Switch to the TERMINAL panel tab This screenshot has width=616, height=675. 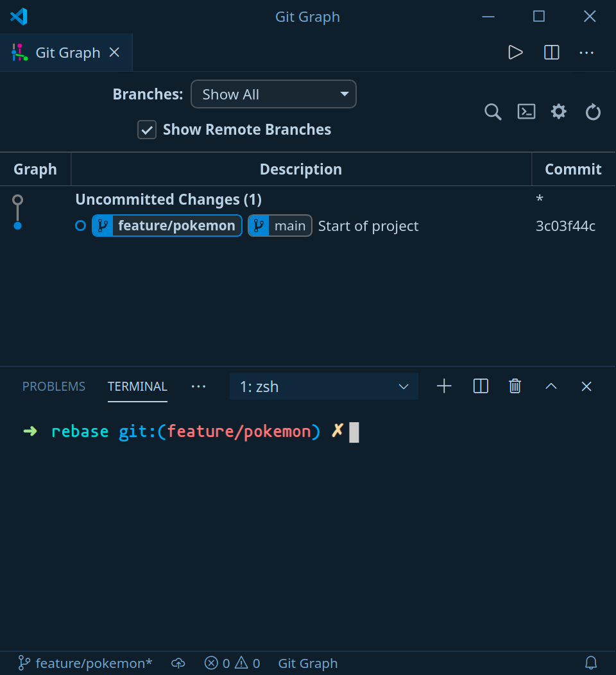[x=137, y=386]
